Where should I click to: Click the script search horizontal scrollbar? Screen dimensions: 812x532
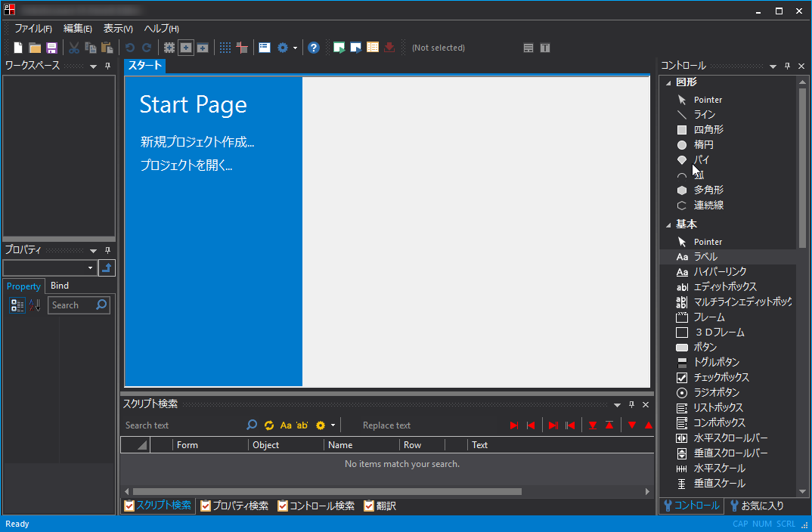[327, 491]
